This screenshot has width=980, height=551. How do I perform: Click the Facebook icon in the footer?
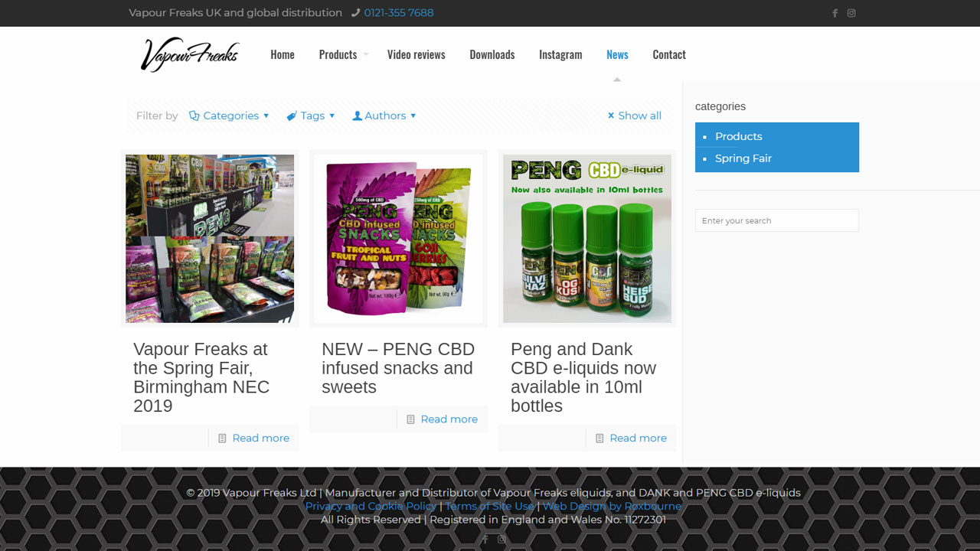pyautogui.click(x=485, y=539)
